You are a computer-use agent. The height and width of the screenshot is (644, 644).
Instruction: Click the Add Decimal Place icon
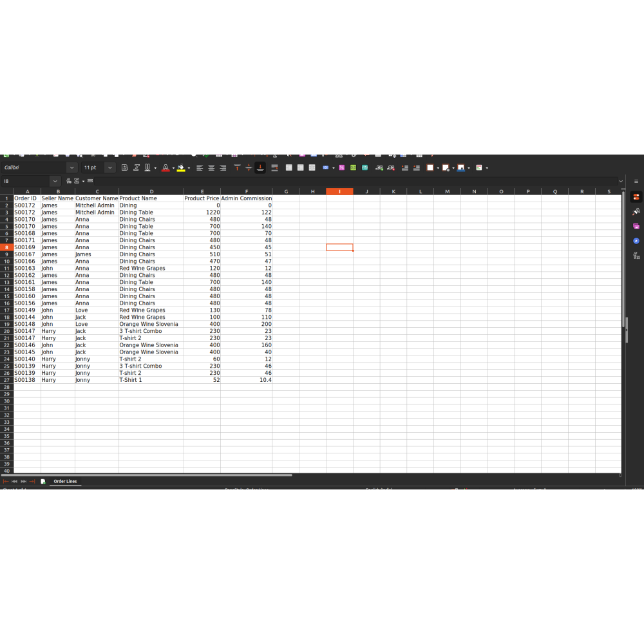pyautogui.click(x=379, y=168)
